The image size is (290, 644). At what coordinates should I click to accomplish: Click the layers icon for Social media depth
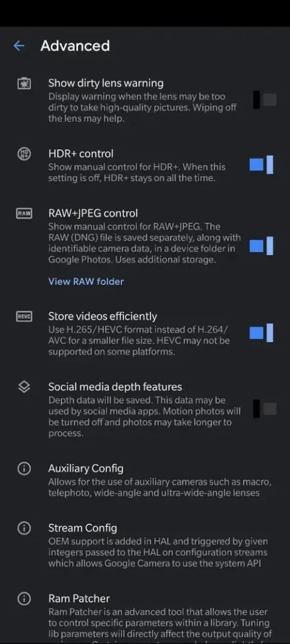pyautogui.click(x=25, y=387)
